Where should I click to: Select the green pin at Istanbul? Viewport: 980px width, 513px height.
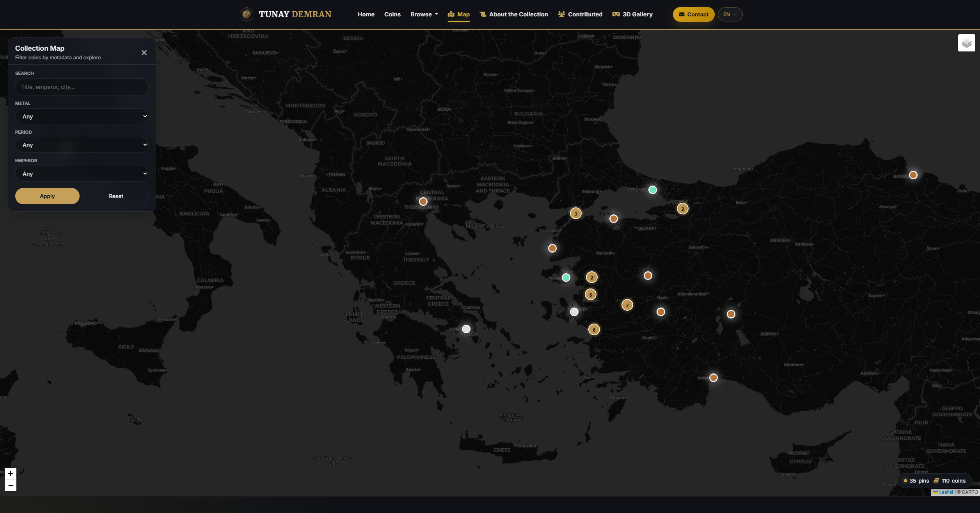[652, 190]
